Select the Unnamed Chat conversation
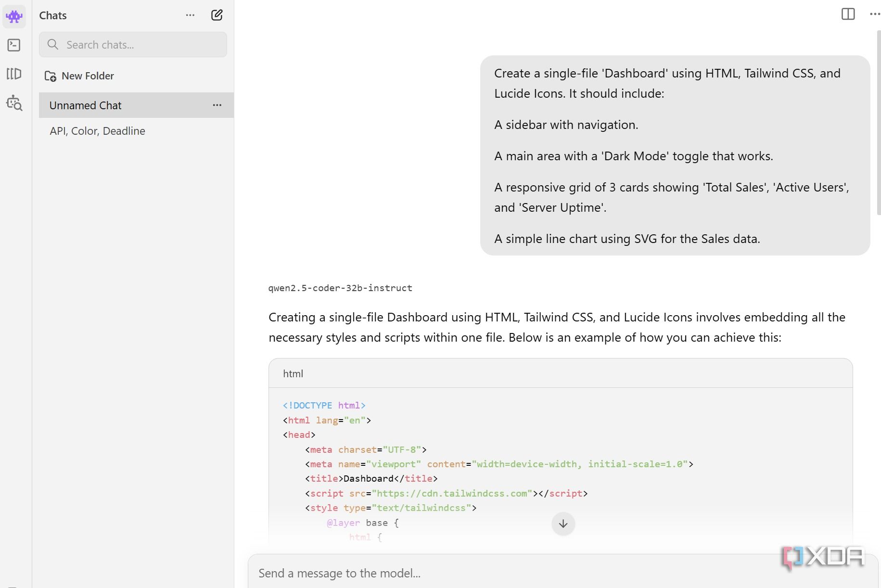Viewport: 881px width, 588px height. pyautogui.click(x=136, y=105)
